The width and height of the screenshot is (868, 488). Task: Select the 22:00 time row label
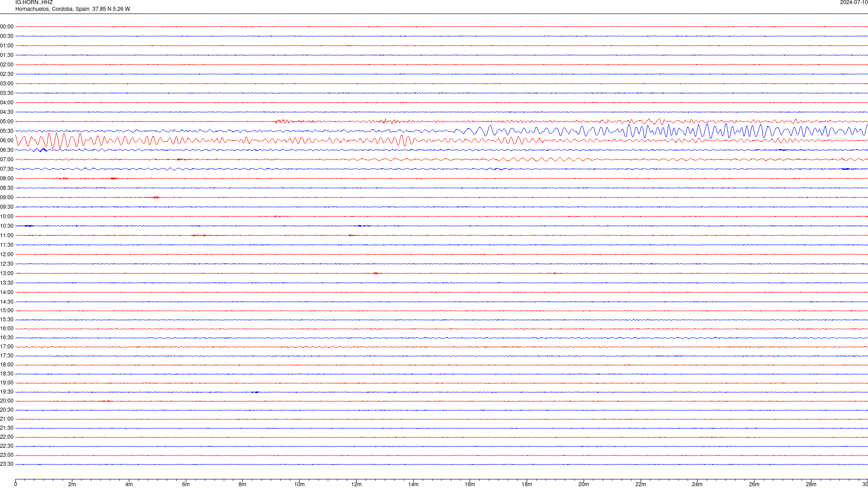tap(7, 437)
